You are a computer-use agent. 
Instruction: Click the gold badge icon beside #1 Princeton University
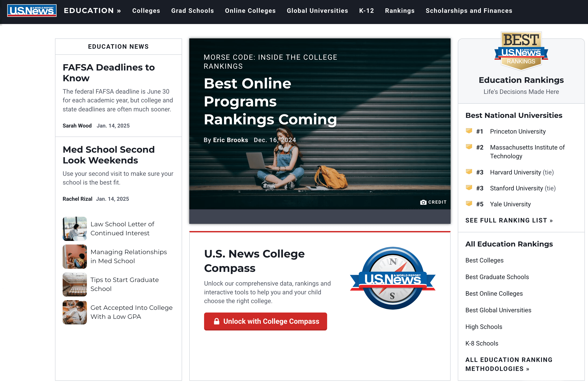click(469, 130)
